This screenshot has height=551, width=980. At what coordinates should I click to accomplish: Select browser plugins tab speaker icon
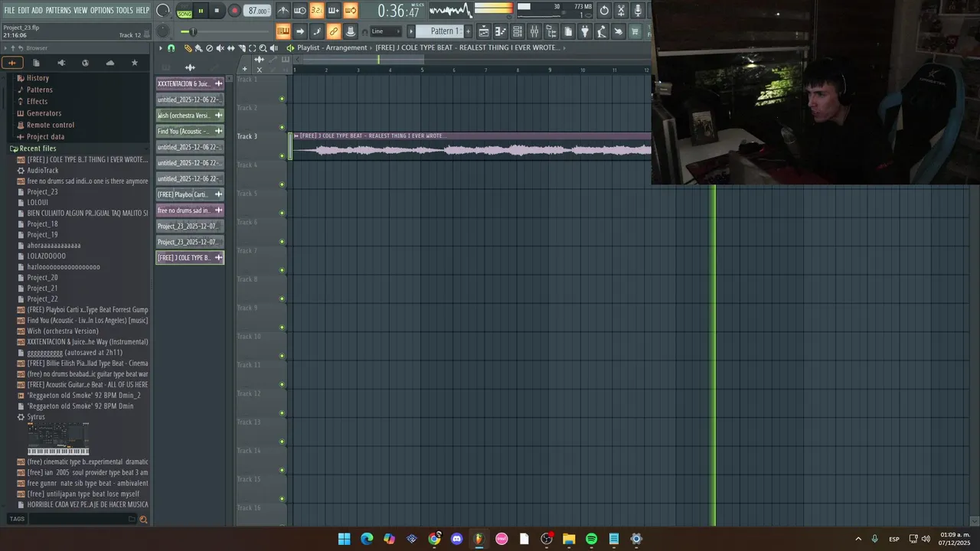61,63
